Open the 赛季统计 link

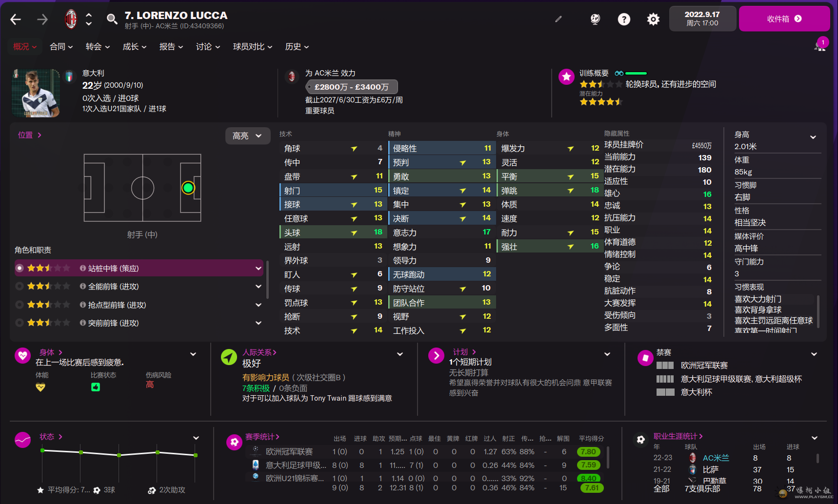(262, 437)
